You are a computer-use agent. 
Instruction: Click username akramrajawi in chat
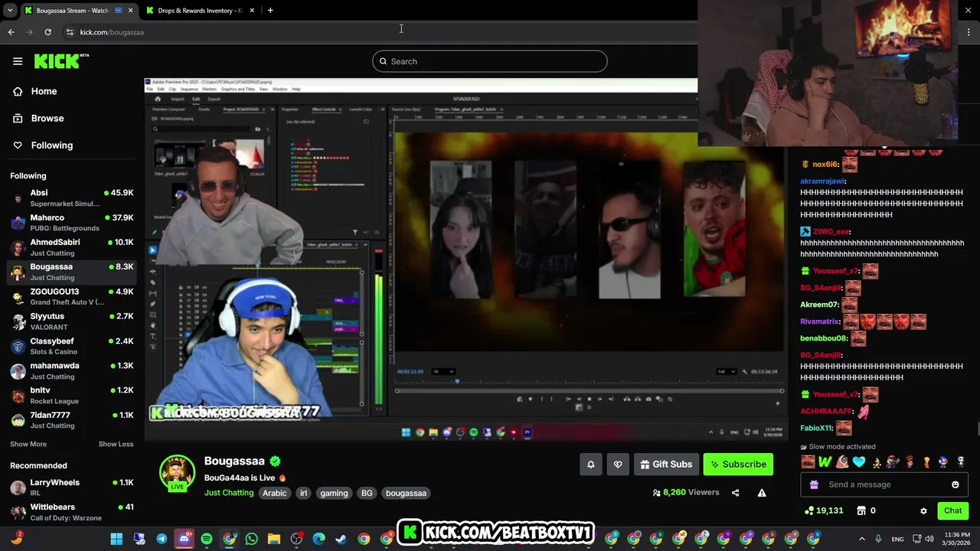click(822, 181)
